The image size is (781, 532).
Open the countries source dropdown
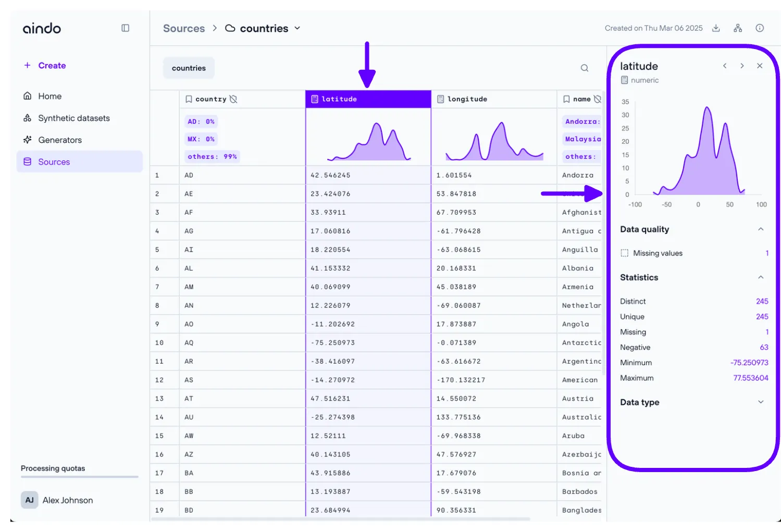point(297,28)
